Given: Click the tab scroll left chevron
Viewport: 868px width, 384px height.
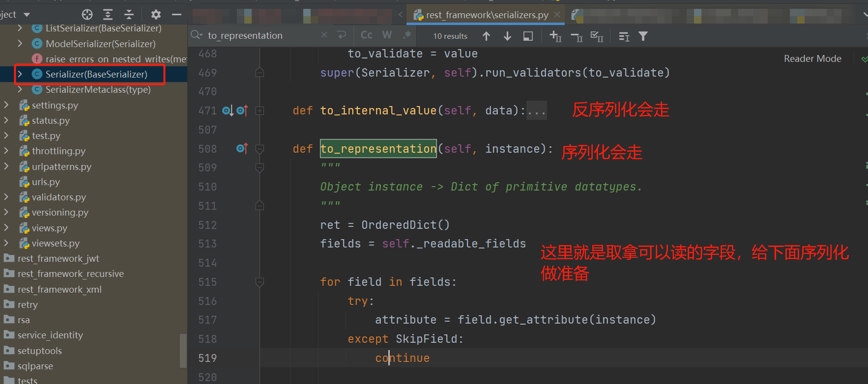Looking at the screenshot, I should pyautogui.click(x=401, y=15).
